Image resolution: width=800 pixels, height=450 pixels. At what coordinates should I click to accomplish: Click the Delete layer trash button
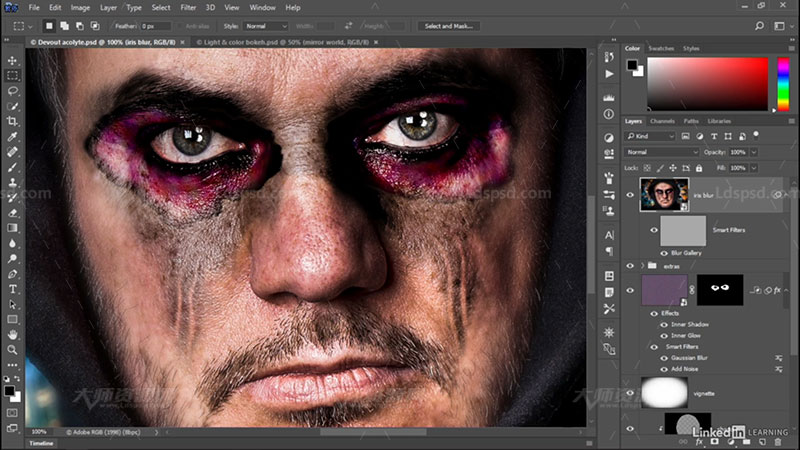(x=778, y=442)
